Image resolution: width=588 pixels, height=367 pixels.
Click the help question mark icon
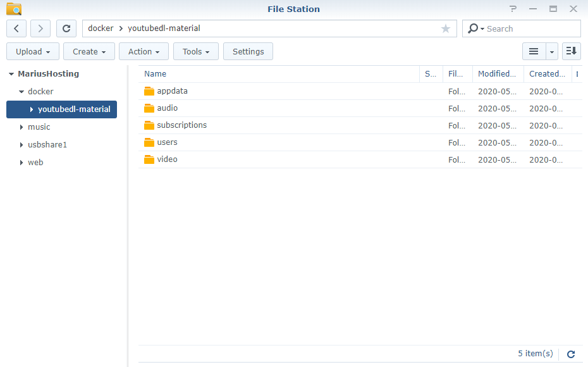[x=513, y=9]
